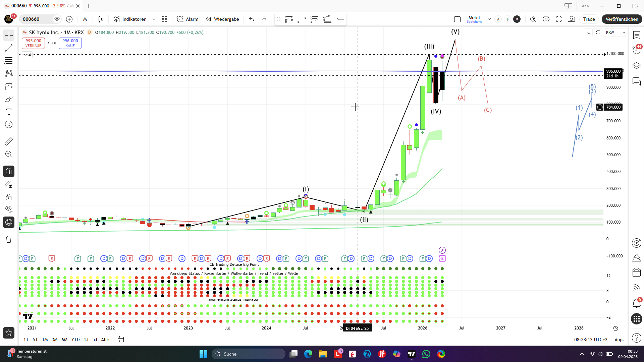644x362 pixels.
Task: Open the chart settings gear icon
Action: tap(546, 19)
